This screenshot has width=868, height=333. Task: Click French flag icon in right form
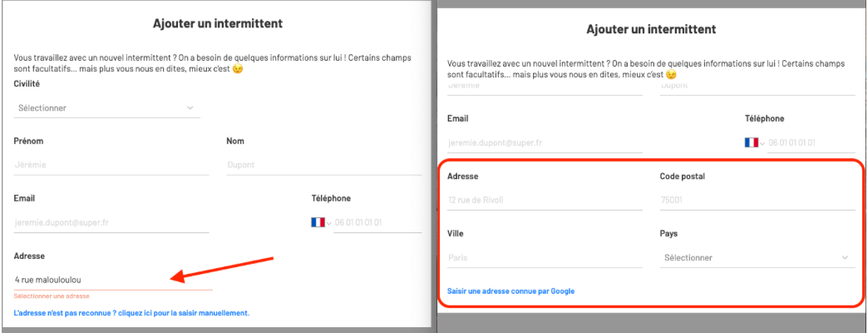(x=752, y=143)
